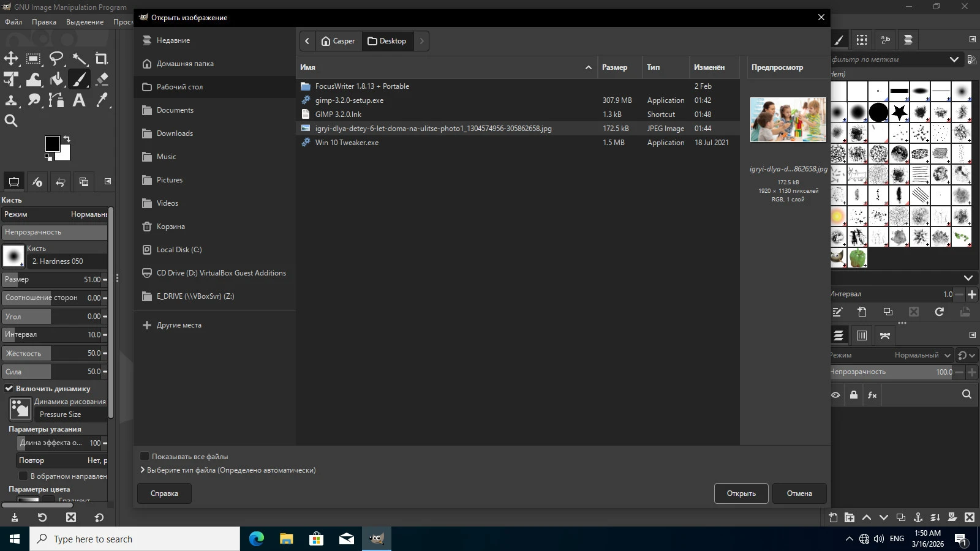
Task: Select the Color Picker eyedropper tool
Action: click(102, 100)
